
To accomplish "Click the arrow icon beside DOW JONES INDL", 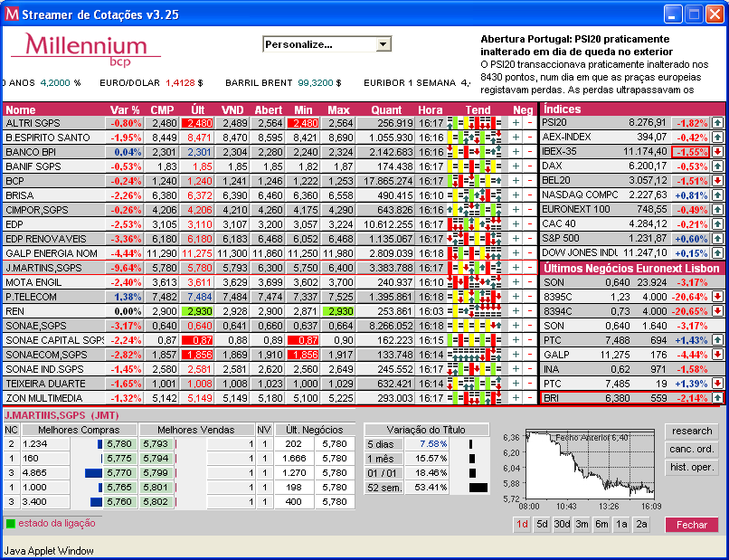I will [x=718, y=253].
